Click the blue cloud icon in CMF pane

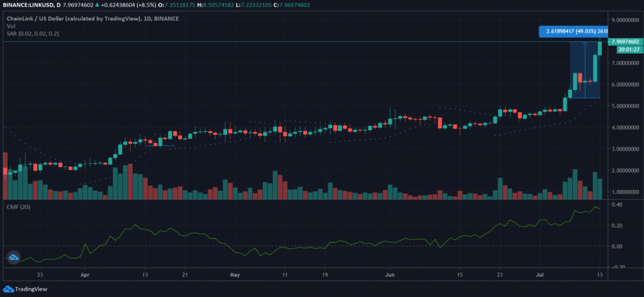point(14,257)
